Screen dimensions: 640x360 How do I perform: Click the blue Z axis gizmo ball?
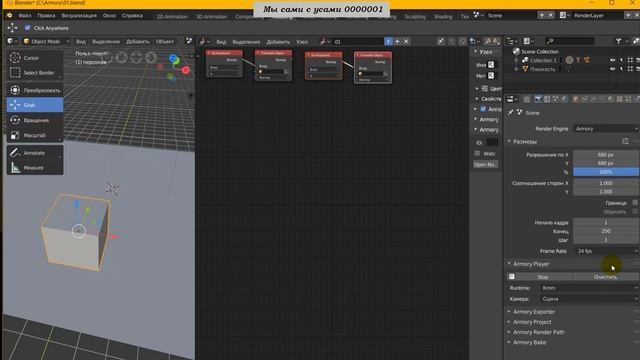[x=173, y=58]
